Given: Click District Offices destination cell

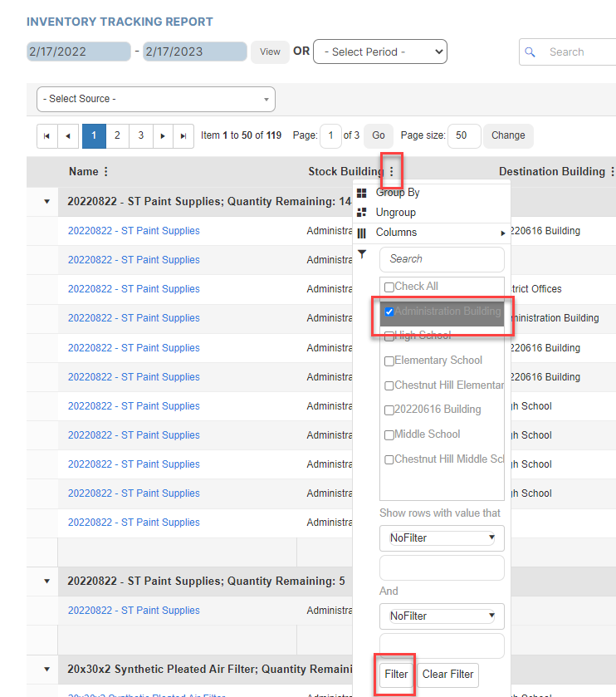Looking at the screenshot, I should 536,289.
